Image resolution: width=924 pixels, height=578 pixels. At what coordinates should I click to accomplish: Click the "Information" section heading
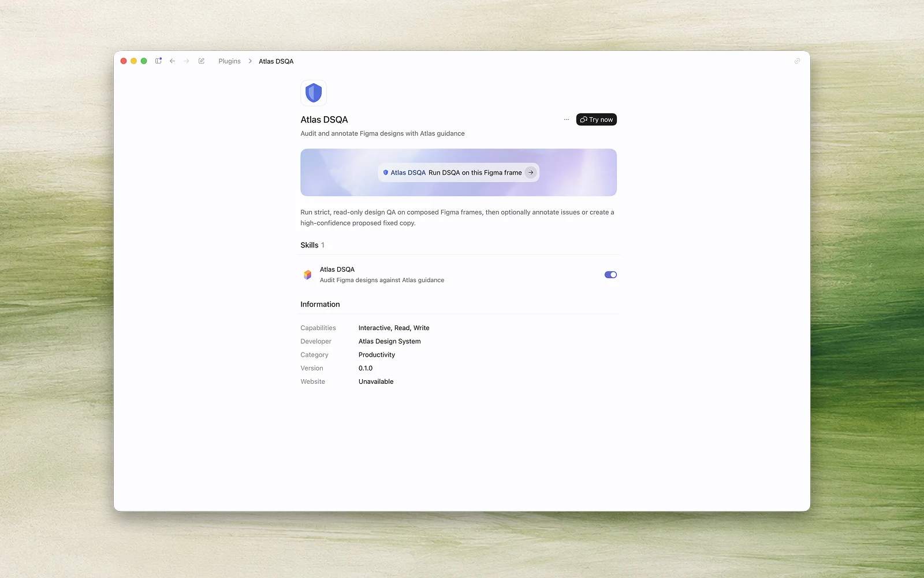point(320,305)
